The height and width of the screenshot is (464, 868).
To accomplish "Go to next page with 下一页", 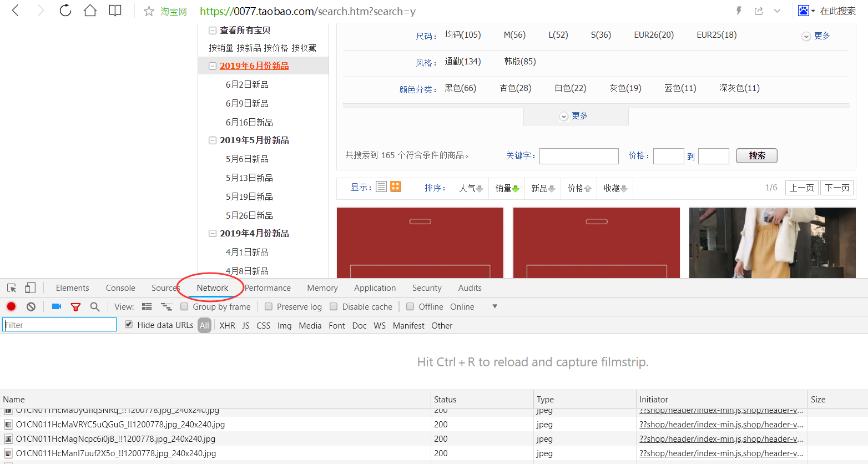I will (x=837, y=188).
